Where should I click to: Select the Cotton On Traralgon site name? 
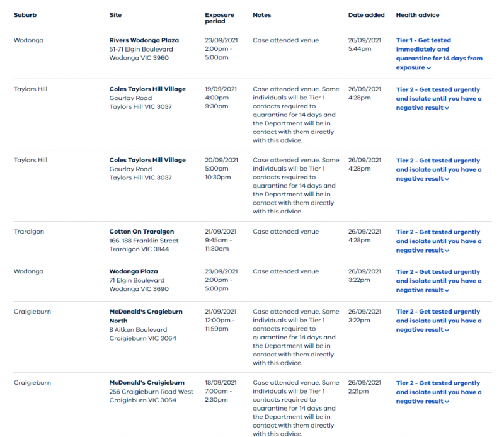coord(141,231)
